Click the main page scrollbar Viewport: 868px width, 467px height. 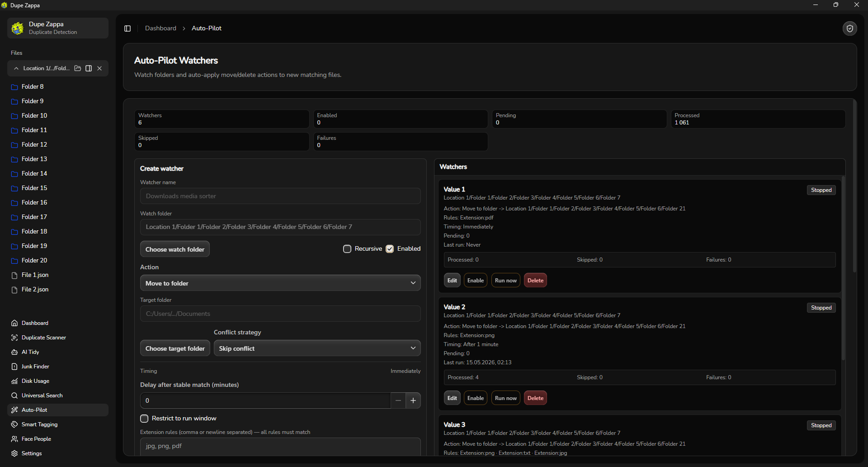854,186
